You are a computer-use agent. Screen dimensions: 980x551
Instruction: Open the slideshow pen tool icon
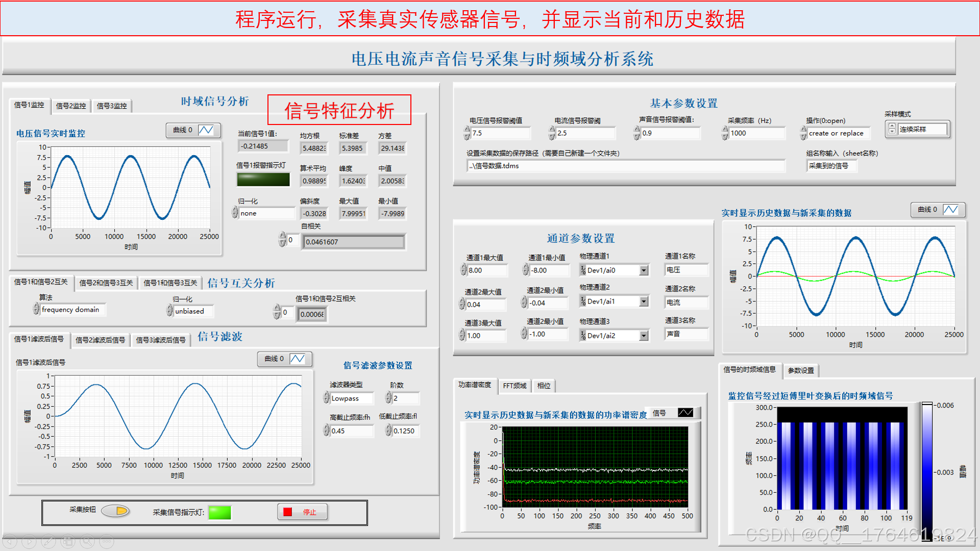coord(48,541)
